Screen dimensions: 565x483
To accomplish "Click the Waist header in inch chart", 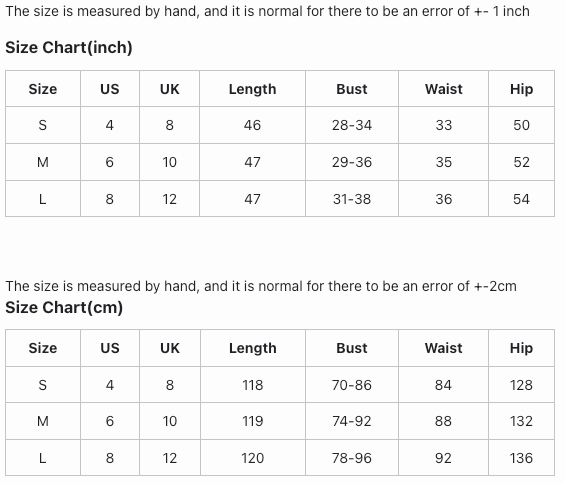I will pos(443,89).
